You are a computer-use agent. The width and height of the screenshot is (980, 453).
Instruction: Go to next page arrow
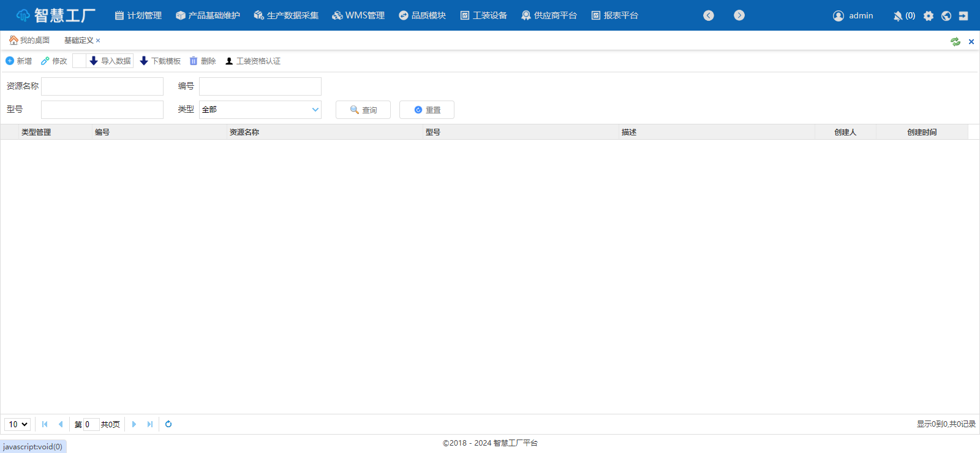click(x=134, y=424)
